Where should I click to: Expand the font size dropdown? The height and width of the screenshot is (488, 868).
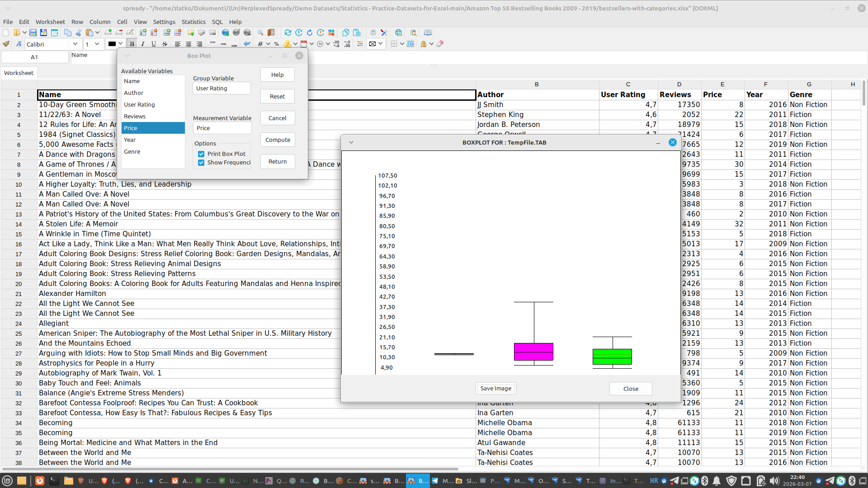click(x=97, y=44)
